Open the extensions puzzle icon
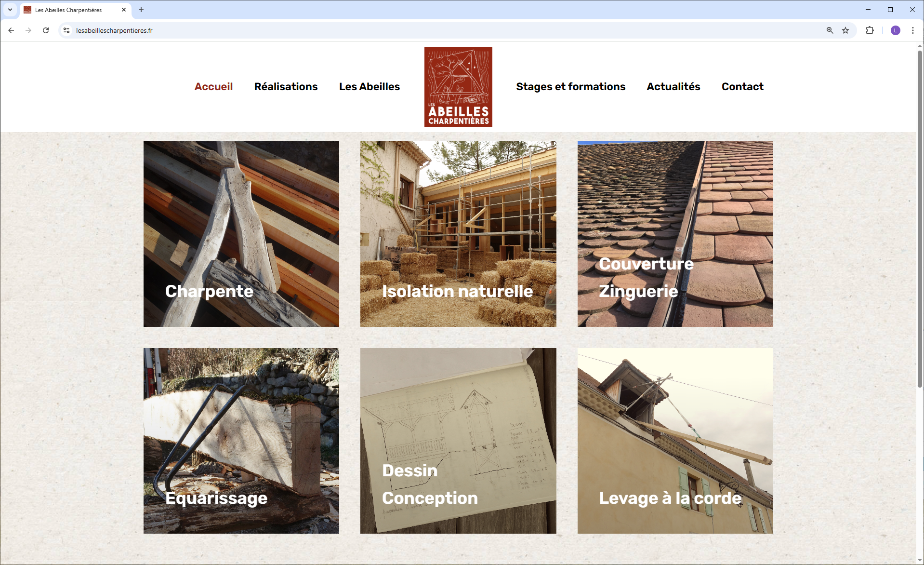 (x=870, y=30)
